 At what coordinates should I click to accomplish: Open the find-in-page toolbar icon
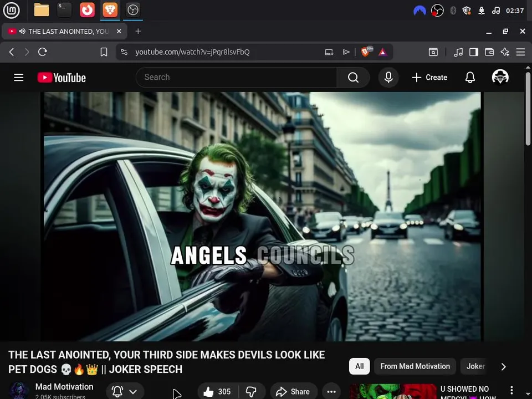click(433, 52)
